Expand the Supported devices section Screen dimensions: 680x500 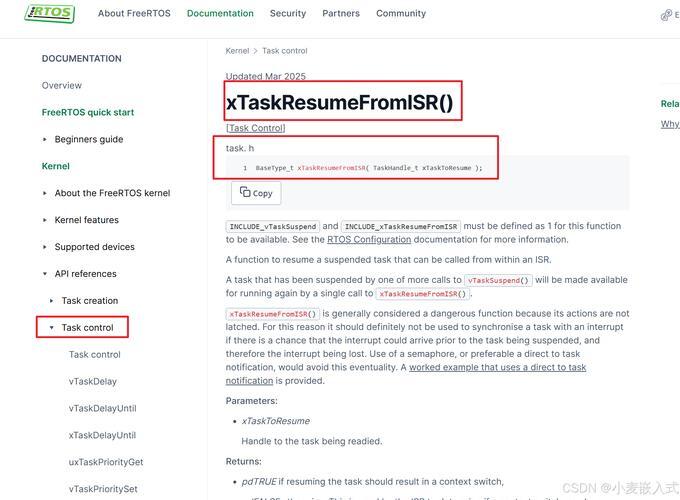pos(45,247)
